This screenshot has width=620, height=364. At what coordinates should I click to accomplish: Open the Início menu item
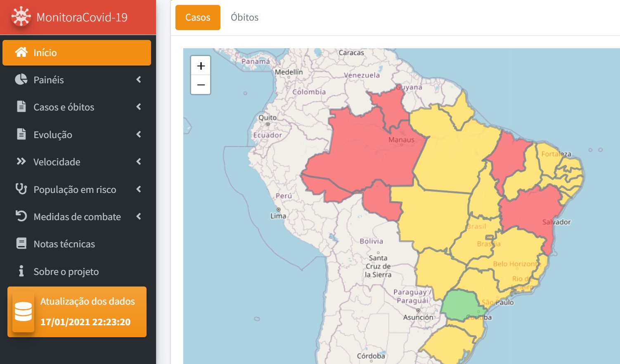(x=77, y=52)
